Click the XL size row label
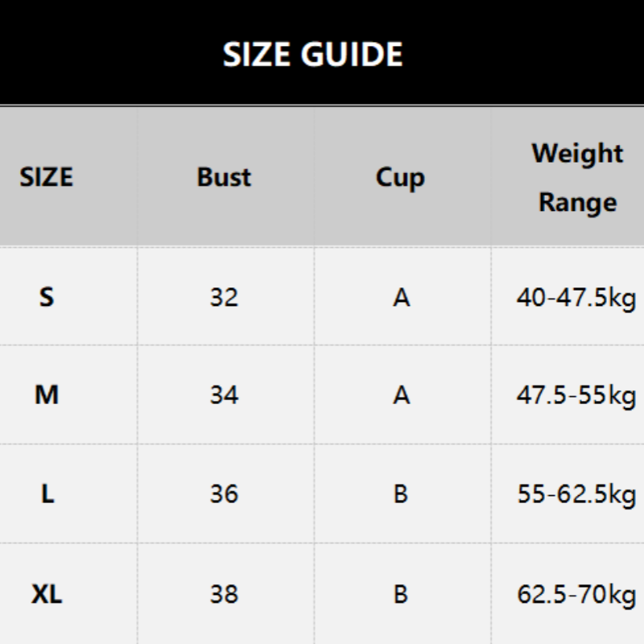This screenshot has width=644, height=644. click(x=47, y=594)
